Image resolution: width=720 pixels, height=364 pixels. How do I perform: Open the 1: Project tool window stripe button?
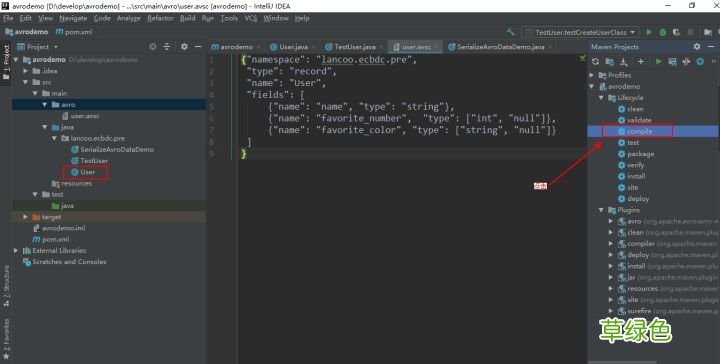click(x=6, y=62)
